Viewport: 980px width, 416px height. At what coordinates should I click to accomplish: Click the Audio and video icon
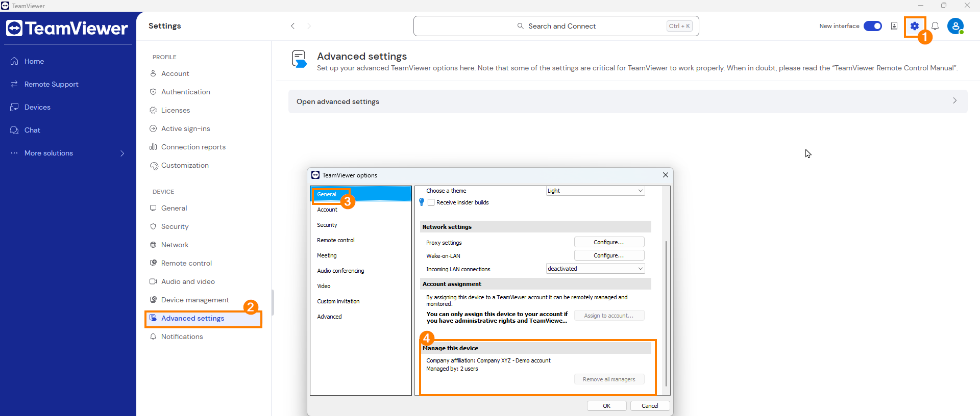(x=153, y=281)
